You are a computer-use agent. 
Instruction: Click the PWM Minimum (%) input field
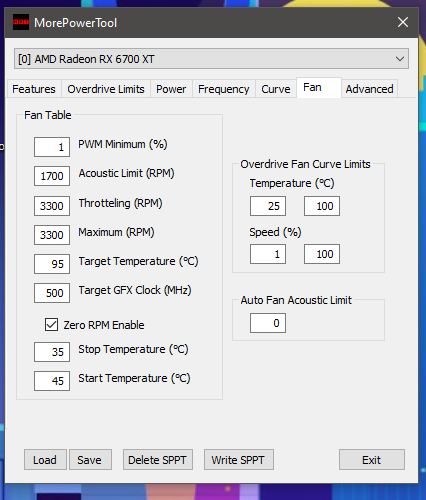tap(52, 147)
